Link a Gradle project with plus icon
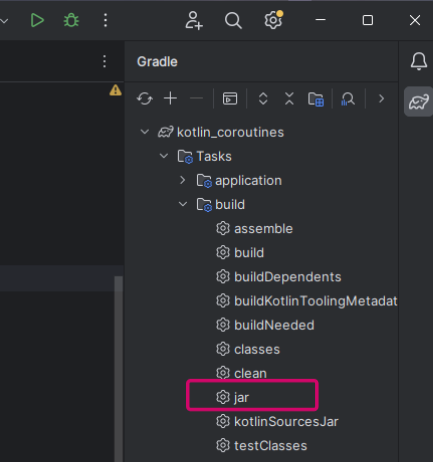 (x=170, y=98)
